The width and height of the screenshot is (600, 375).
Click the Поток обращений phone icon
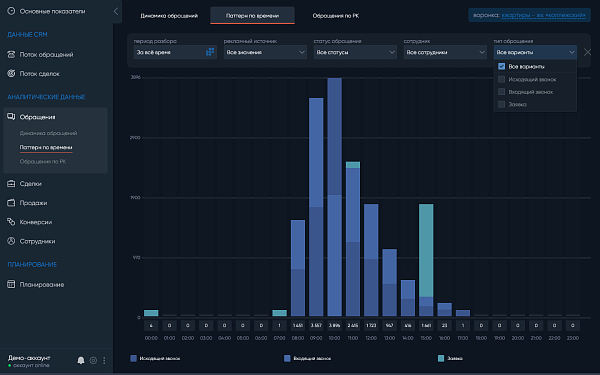click(x=11, y=54)
